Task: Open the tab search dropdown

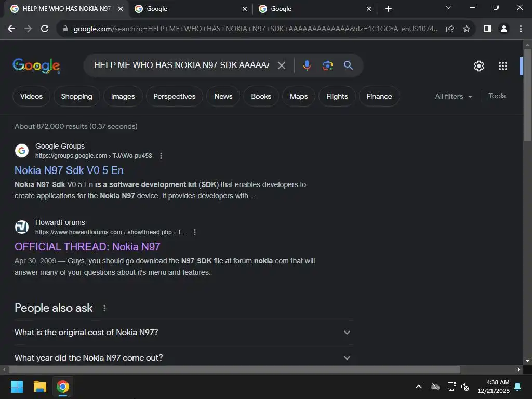Action: pos(448,7)
